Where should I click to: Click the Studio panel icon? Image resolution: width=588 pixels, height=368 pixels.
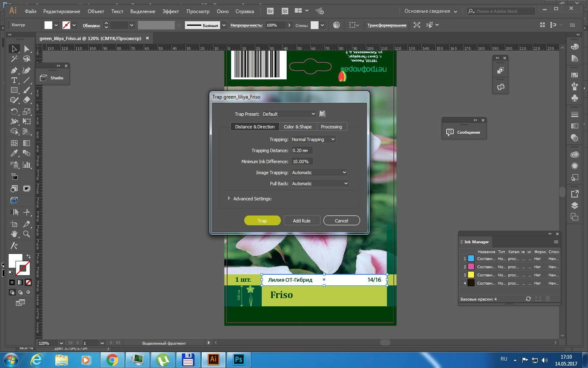click(x=44, y=78)
